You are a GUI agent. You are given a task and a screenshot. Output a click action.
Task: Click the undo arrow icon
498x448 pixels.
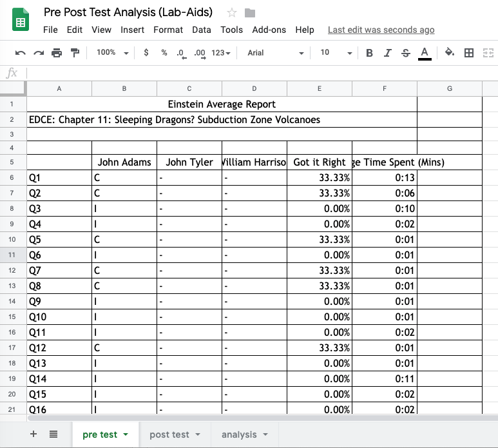[21, 53]
